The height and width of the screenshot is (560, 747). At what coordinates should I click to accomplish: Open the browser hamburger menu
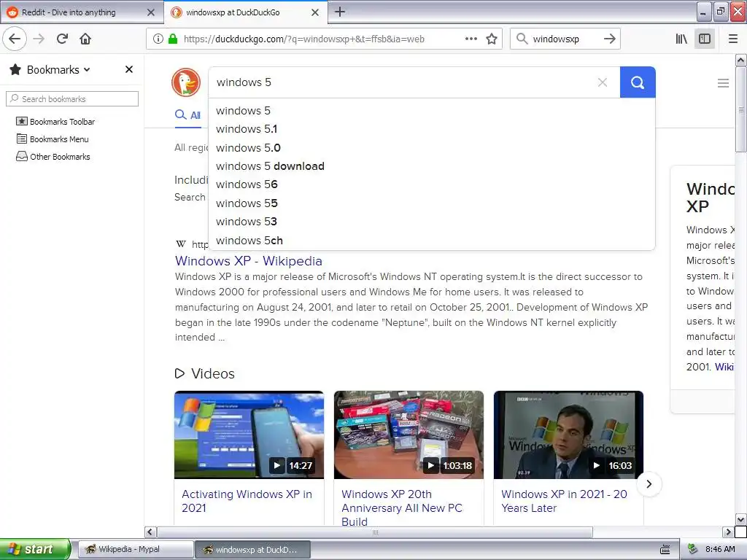tap(732, 39)
